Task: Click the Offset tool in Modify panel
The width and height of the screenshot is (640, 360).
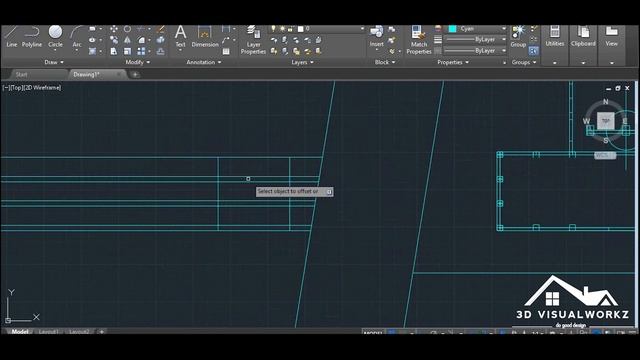Action: (x=160, y=51)
